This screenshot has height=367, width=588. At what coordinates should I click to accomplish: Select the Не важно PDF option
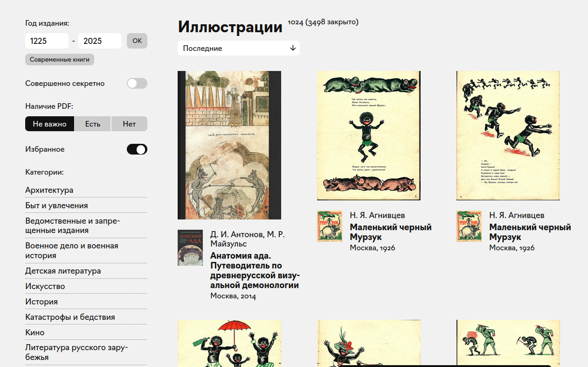tap(49, 124)
